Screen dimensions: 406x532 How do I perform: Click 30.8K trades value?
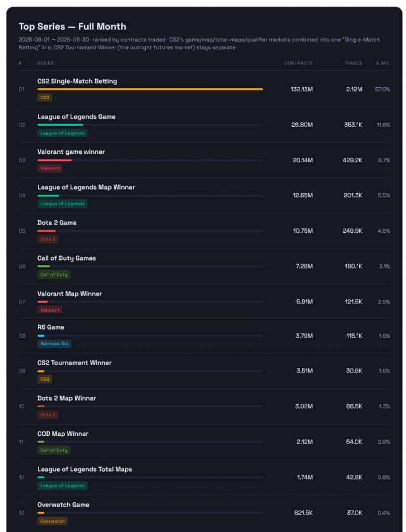coord(354,371)
